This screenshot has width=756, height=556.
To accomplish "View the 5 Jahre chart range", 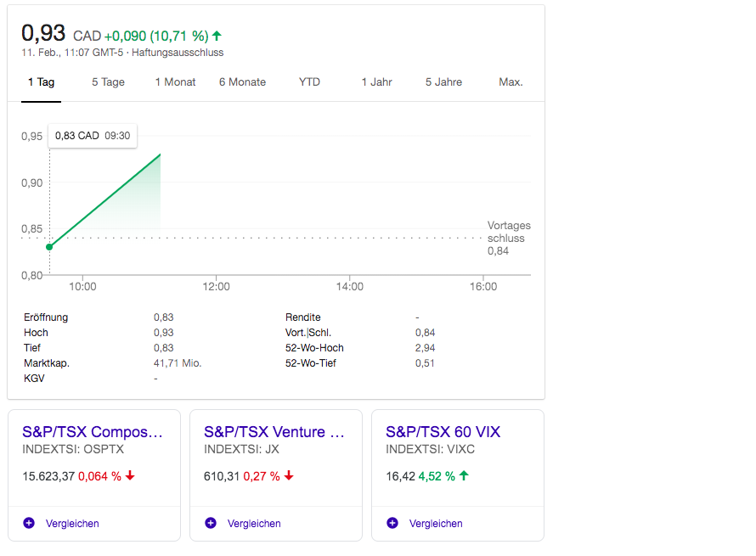I will point(443,82).
